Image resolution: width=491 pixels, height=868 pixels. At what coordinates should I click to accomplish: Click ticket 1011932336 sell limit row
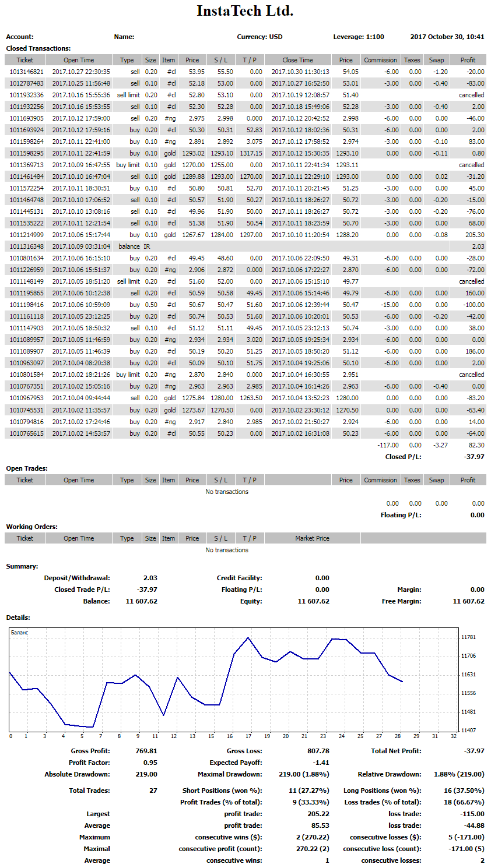point(246,95)
